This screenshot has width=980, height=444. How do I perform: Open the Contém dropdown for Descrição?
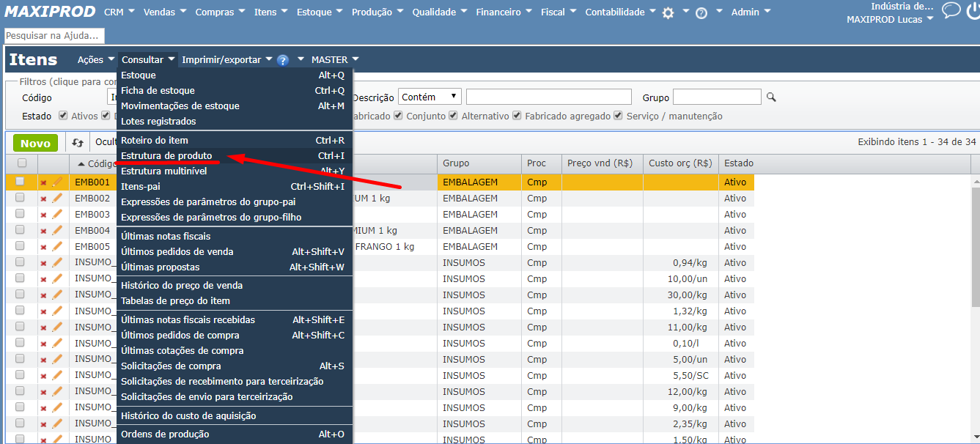point(430,97)
